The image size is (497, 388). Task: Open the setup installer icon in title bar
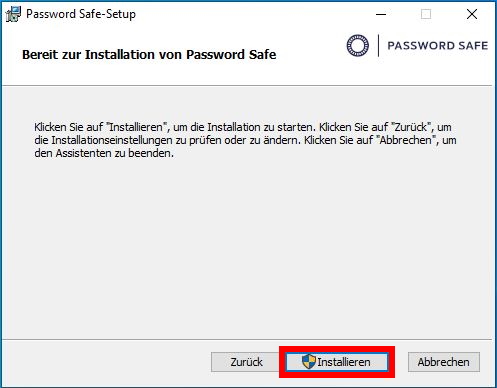[14, 14]
